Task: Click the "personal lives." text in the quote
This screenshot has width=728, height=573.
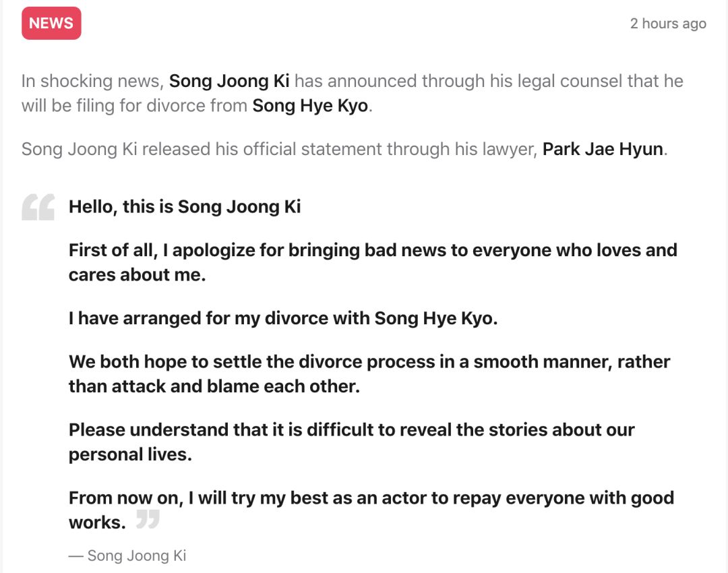Action: (x=130, y=454)
